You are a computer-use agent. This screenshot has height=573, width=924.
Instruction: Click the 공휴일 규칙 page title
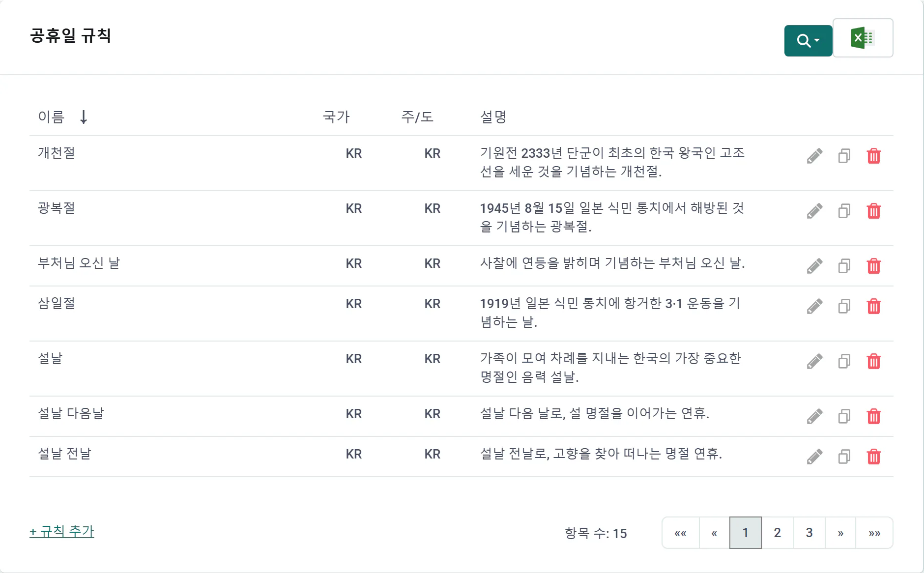coord(71,35)
